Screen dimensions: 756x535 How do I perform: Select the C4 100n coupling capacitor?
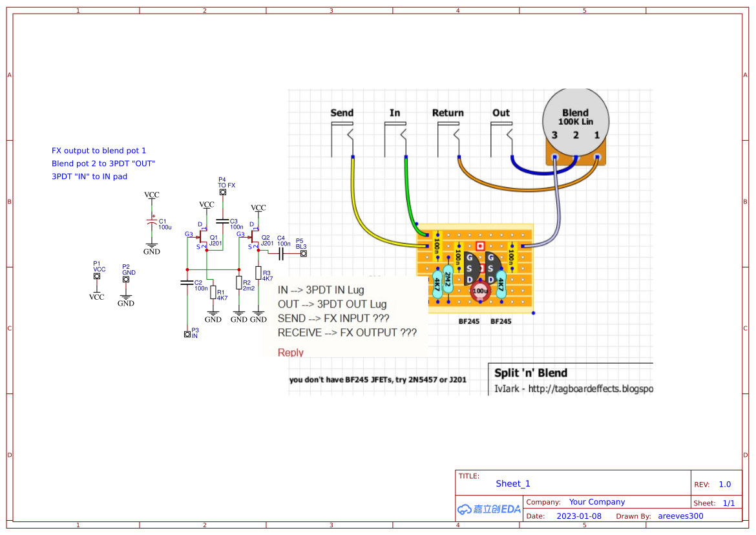[x=282, y=253]
